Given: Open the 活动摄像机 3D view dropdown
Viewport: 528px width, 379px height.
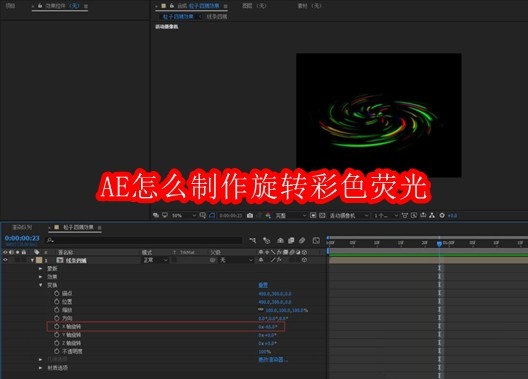Looking at the screenshot, I should pyautogui.click(x=349, y=215).
